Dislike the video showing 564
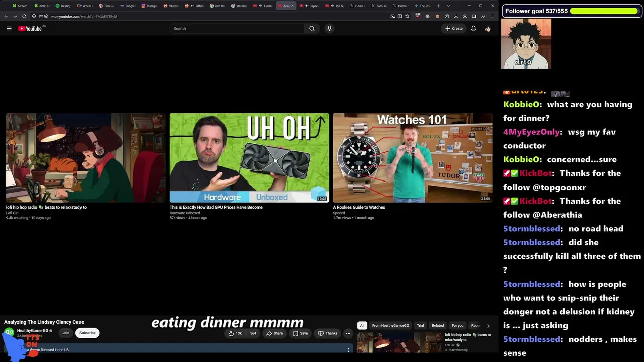 tap(252, 333)
